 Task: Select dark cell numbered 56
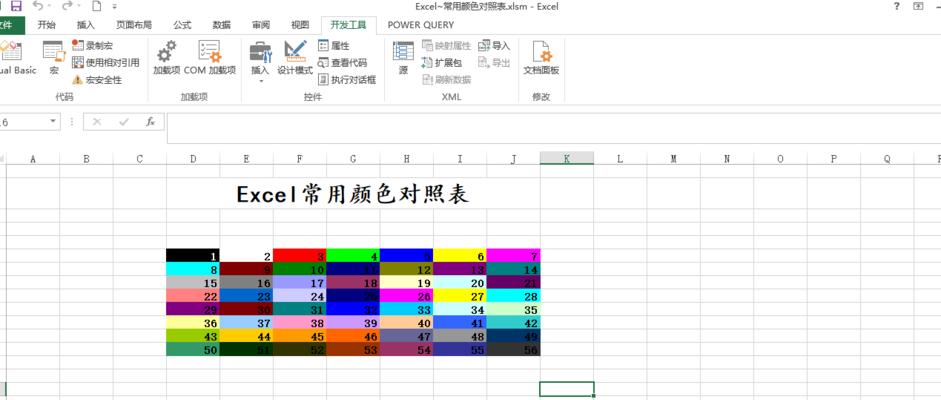[x=513, y=349]
